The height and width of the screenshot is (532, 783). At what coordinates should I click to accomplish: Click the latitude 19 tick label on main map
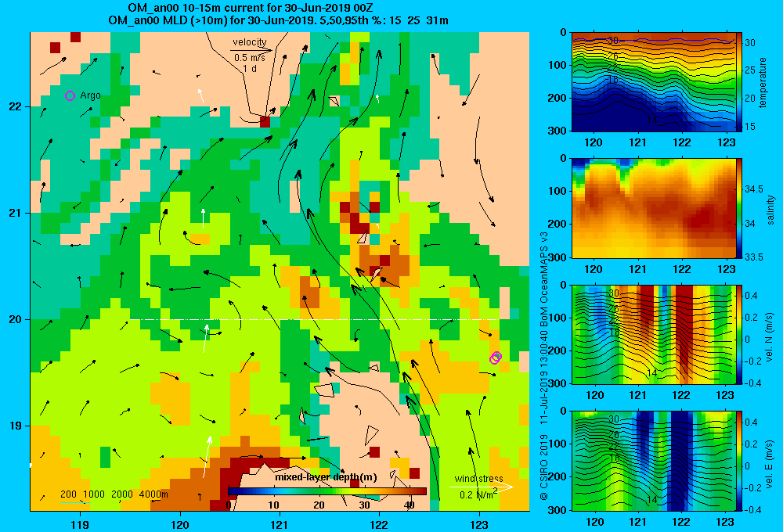(x=16, y=426)
